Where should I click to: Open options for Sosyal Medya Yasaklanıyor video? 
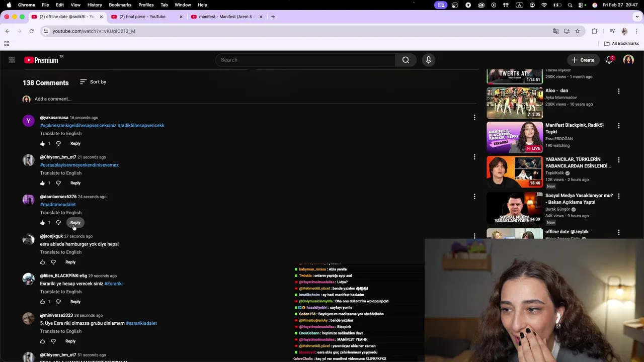pyautogui.click(x=618, y=196)
